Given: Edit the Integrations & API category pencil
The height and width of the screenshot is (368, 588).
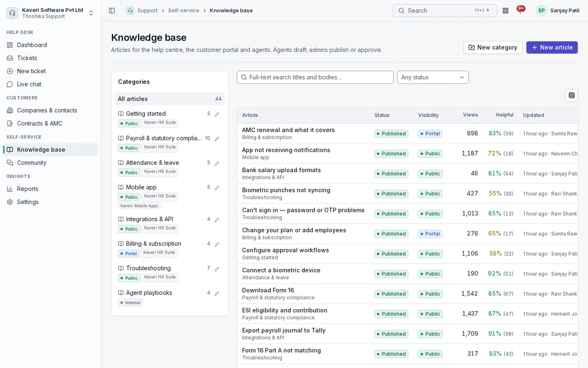Looking at the screenshot, I should click(217, 220).
